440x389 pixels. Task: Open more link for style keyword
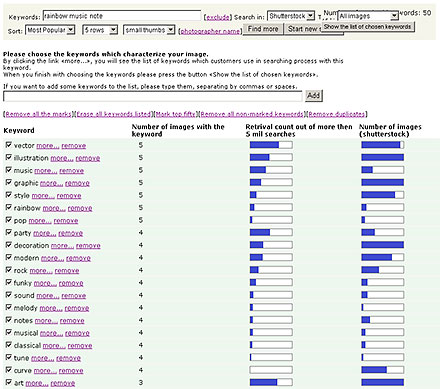(x=43, y=196)
